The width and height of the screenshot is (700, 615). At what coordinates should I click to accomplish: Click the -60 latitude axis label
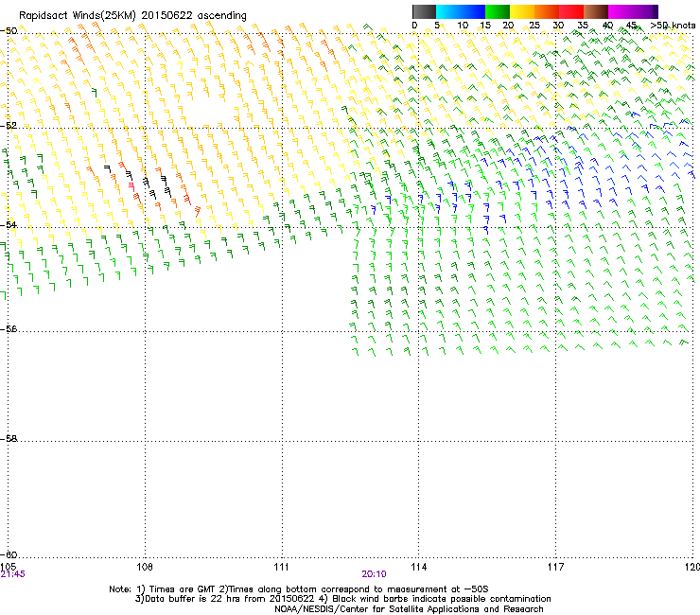click(9, 554)
